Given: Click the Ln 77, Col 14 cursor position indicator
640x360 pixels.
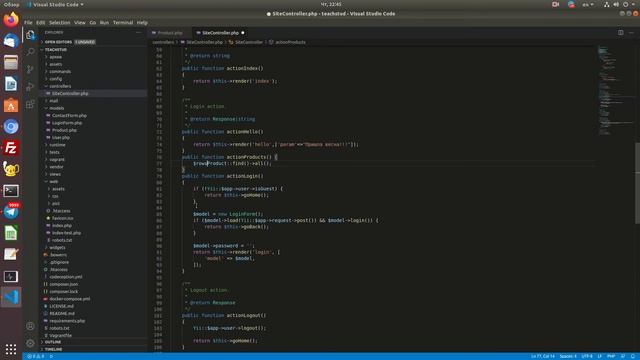Looking at the screenshot, I should pos(543,356).
